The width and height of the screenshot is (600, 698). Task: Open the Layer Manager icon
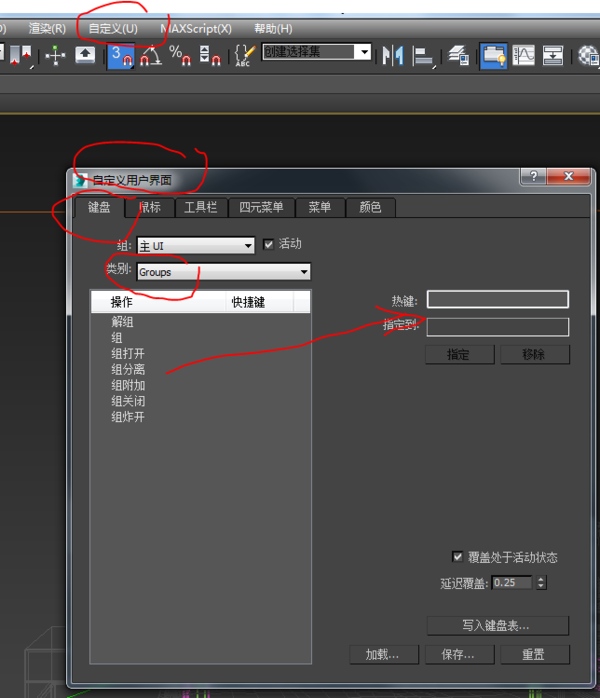[x=458, y=56]
